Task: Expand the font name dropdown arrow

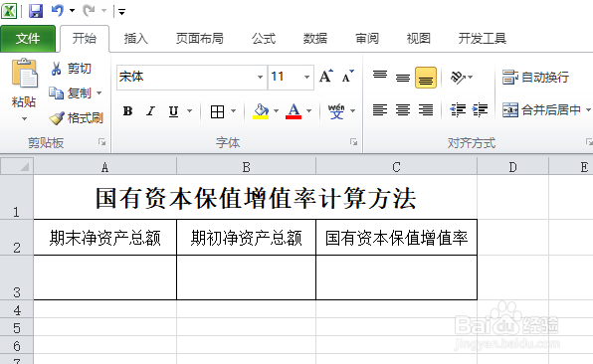Action: [x=261, y=78]
